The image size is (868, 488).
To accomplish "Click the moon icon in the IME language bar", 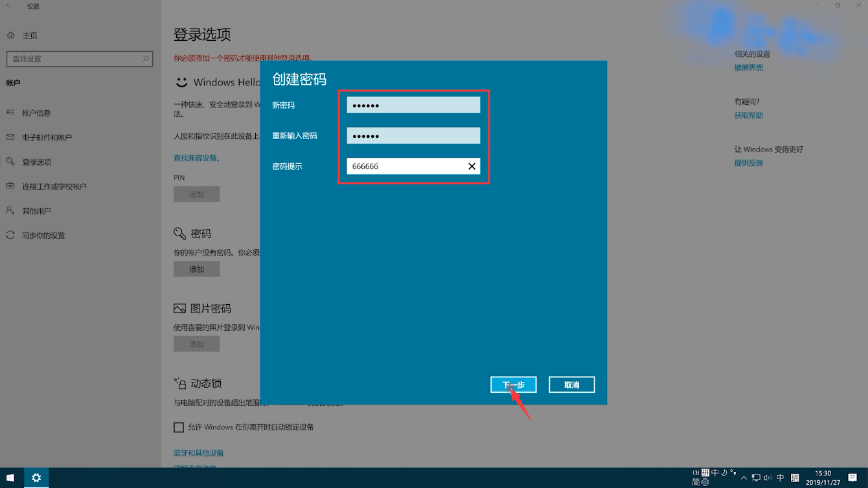I will (724, 472).
